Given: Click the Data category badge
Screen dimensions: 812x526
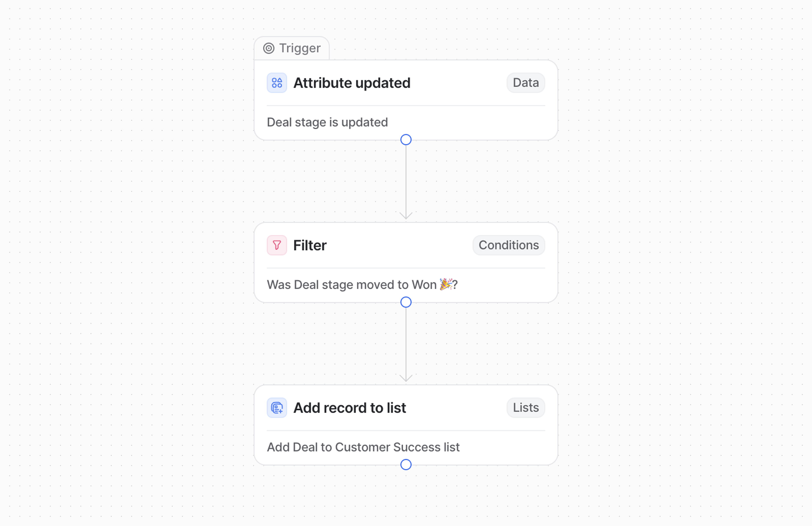Looking at the screenshot, I should [x=525, y=83].
